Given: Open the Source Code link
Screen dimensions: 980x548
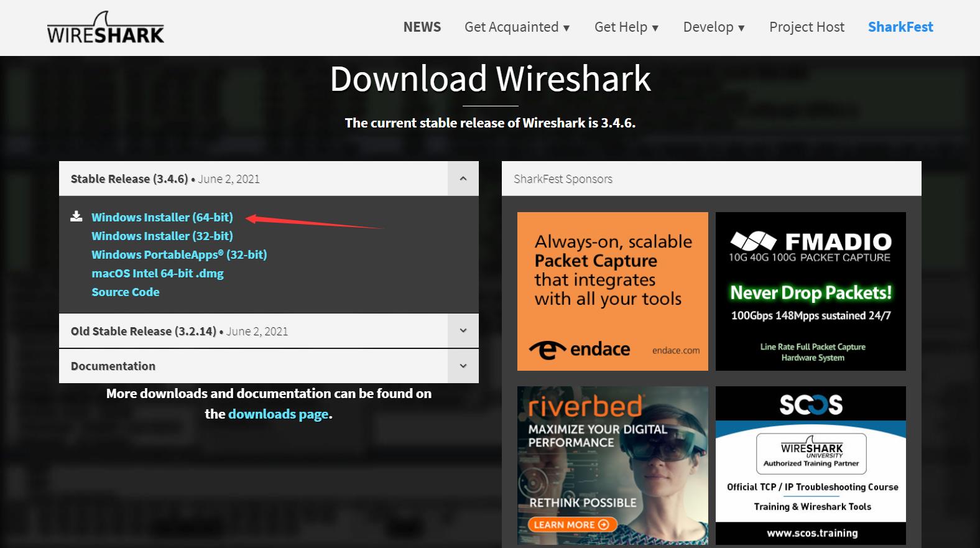Looking at the screenshot, I should tap(126, 292).
